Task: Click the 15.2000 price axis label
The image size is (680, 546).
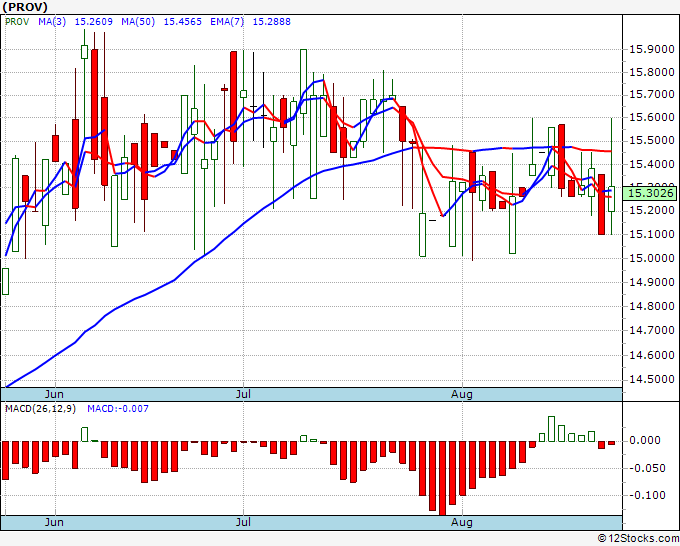Action: 652,211
